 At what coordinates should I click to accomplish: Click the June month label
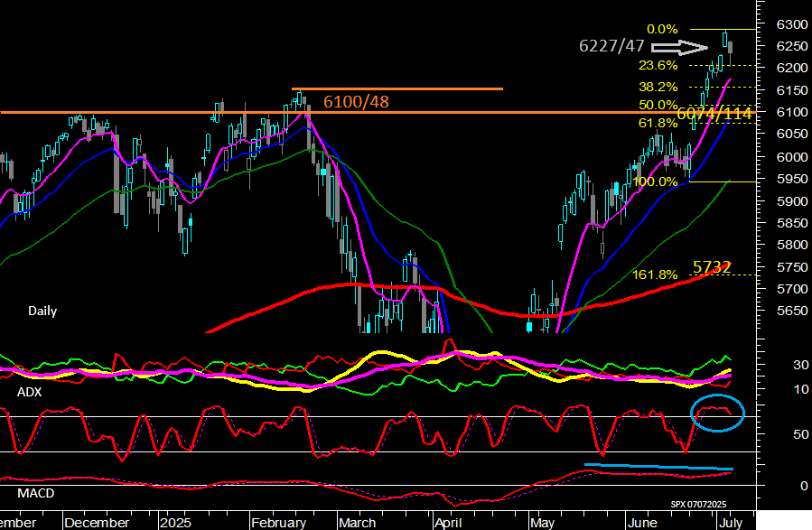coord(642,523)
